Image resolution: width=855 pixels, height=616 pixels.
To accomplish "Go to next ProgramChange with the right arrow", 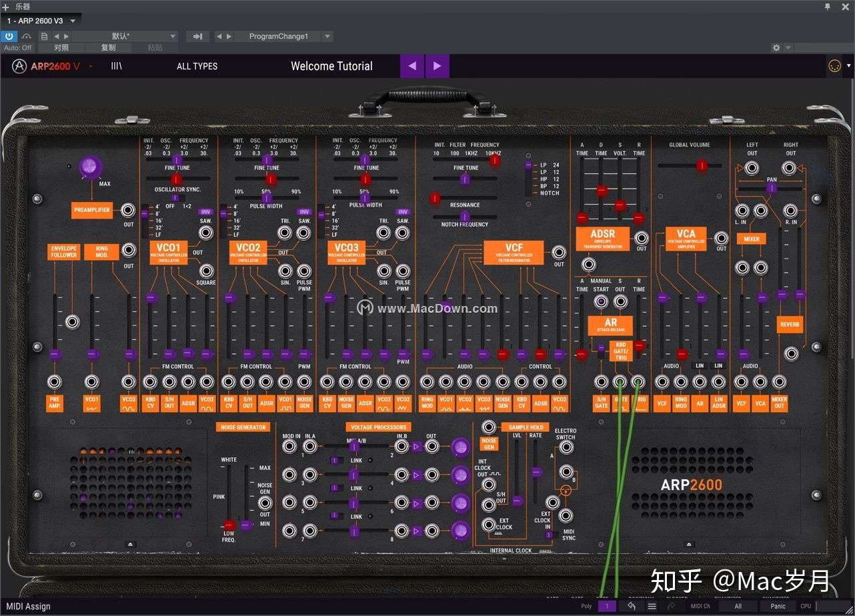I will (x=229, y=36).
